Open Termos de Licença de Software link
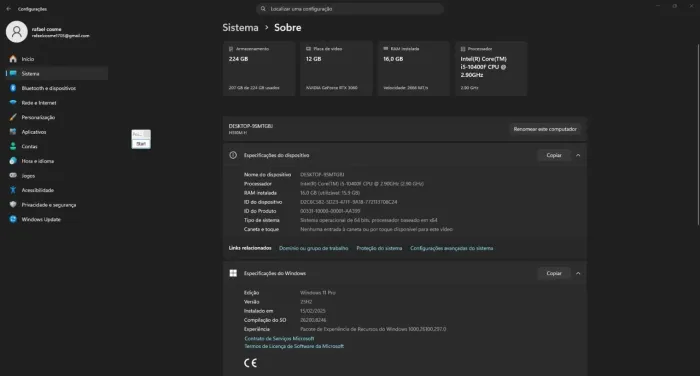The width and height of the screenshot is (700, 376). point(294,346)
